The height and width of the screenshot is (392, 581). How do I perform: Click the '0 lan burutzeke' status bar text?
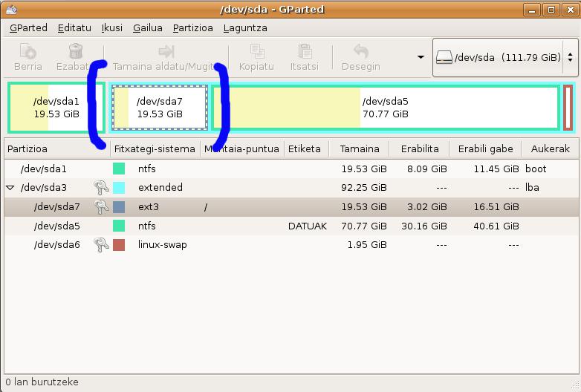pos(42,382)
